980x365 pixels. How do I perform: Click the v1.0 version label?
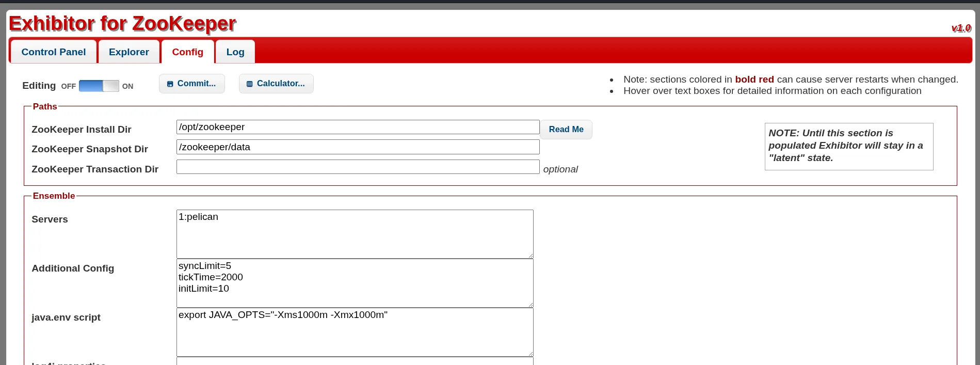tap(961, 28)
